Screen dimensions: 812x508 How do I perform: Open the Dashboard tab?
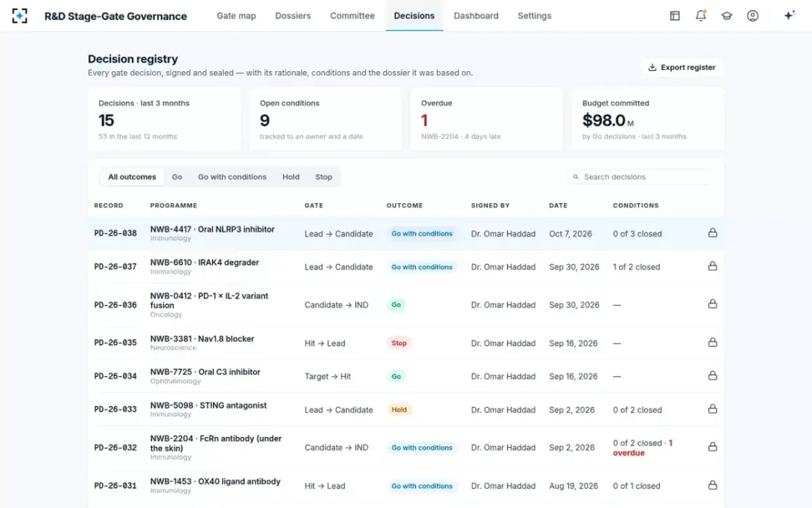click(x=476, y=16)
